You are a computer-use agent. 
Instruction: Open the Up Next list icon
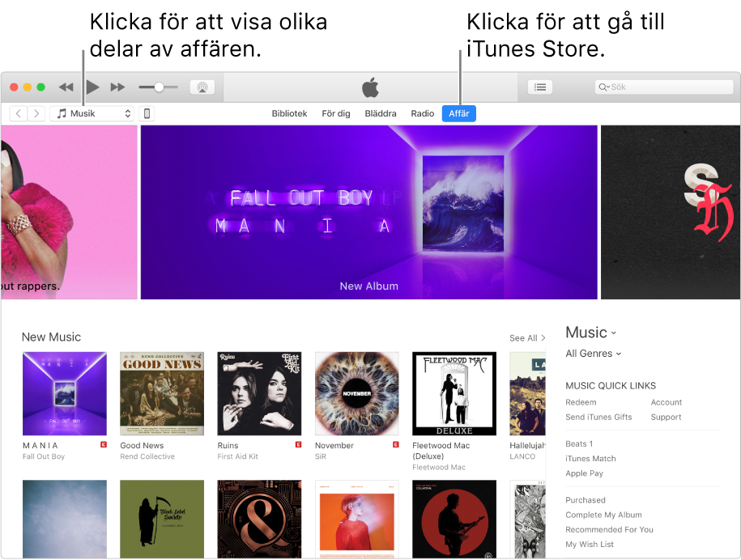pos(539,87)
